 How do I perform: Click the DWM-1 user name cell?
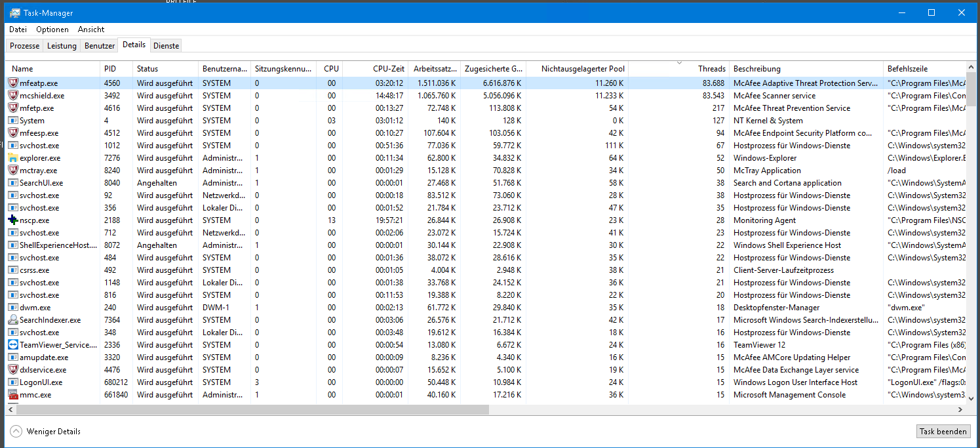(216, 308)
